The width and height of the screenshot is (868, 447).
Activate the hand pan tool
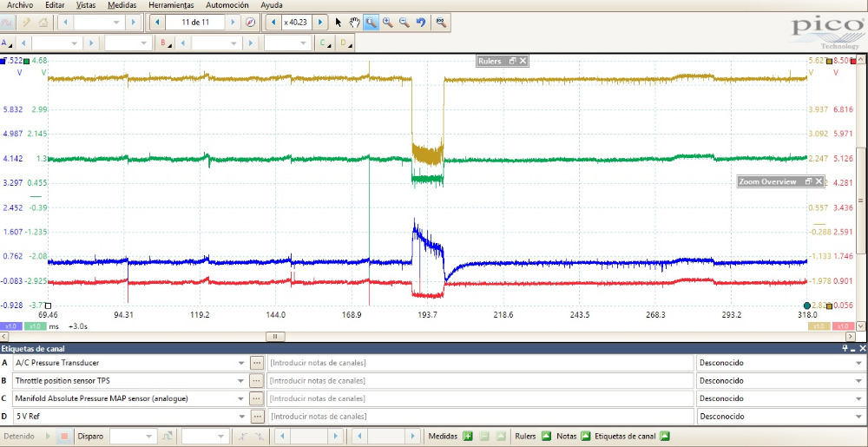(x=354, y=22)
